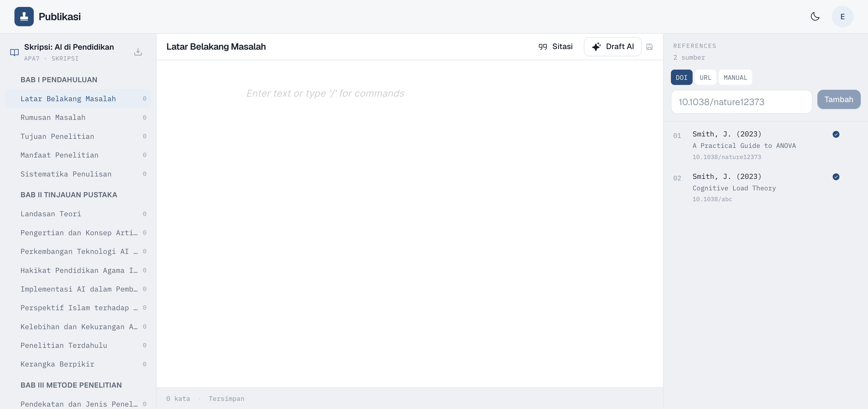Click the open book icon beside Skripsi title

click(x=14, y=52)
